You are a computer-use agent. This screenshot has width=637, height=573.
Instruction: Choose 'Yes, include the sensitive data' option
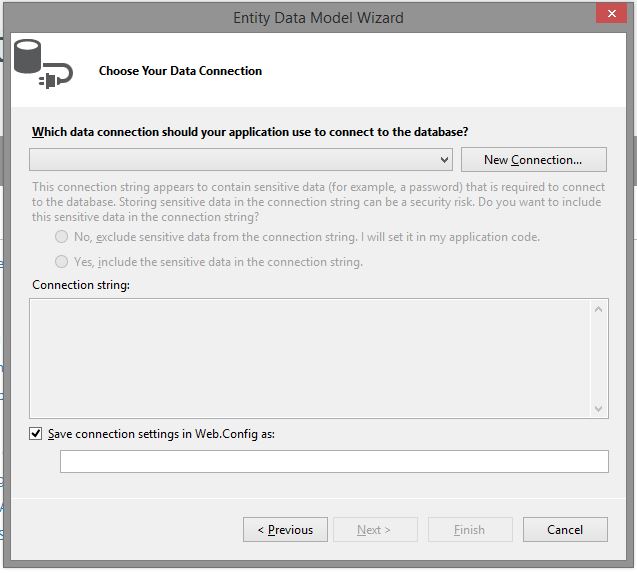coord(62,262)
